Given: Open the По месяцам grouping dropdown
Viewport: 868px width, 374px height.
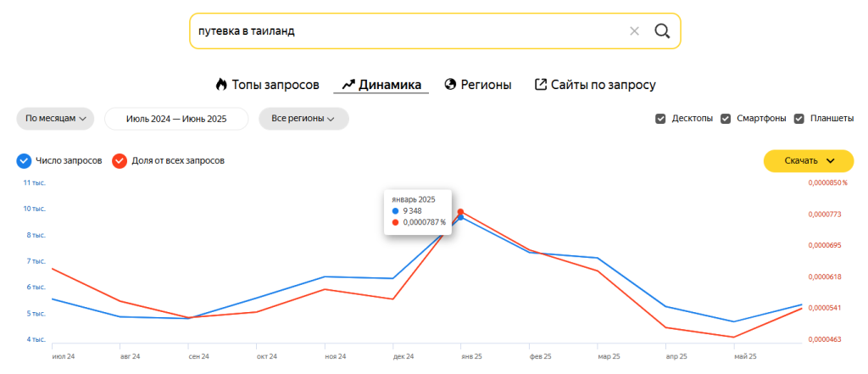Looking at the screenshot, I should 55,119.
